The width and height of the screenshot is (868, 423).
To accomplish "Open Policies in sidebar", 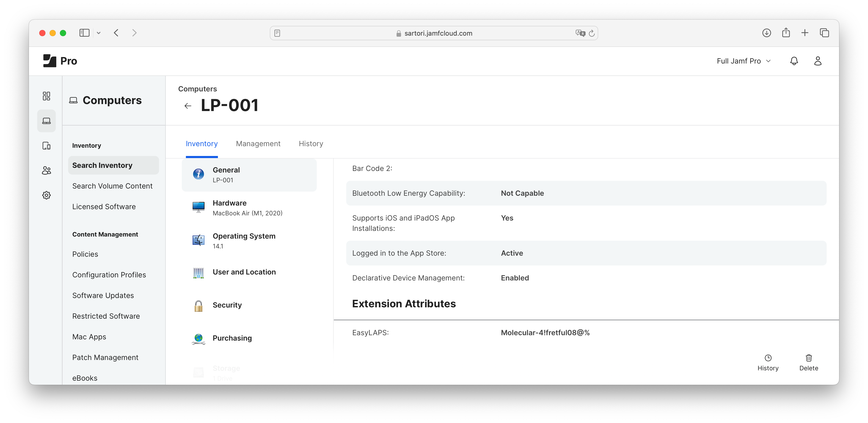I will (85, 254).
